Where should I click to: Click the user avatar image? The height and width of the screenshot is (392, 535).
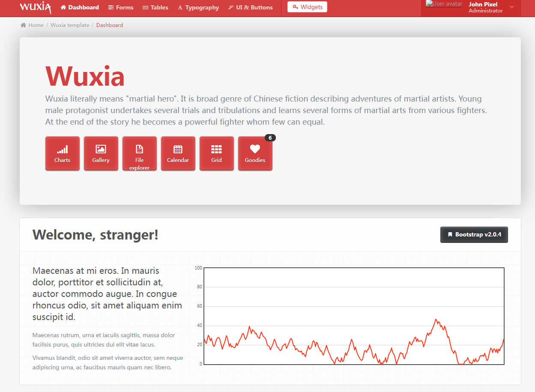[444, 4]
